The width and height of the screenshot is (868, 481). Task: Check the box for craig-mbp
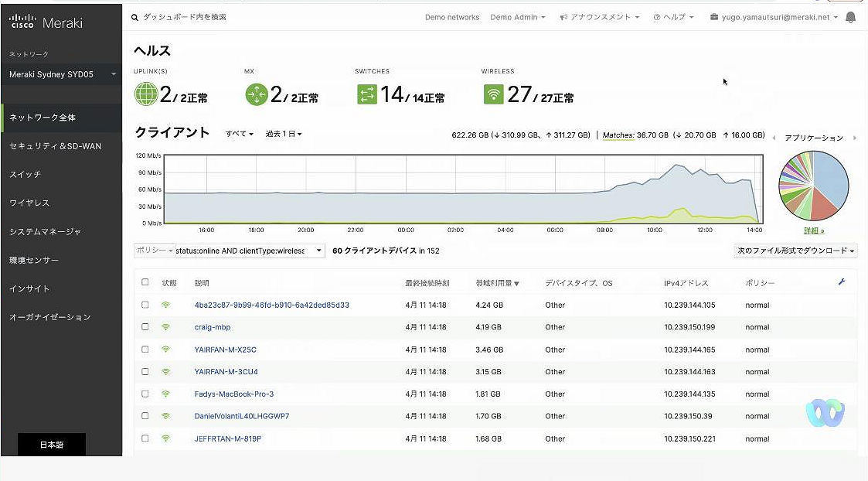pos(145,327)
